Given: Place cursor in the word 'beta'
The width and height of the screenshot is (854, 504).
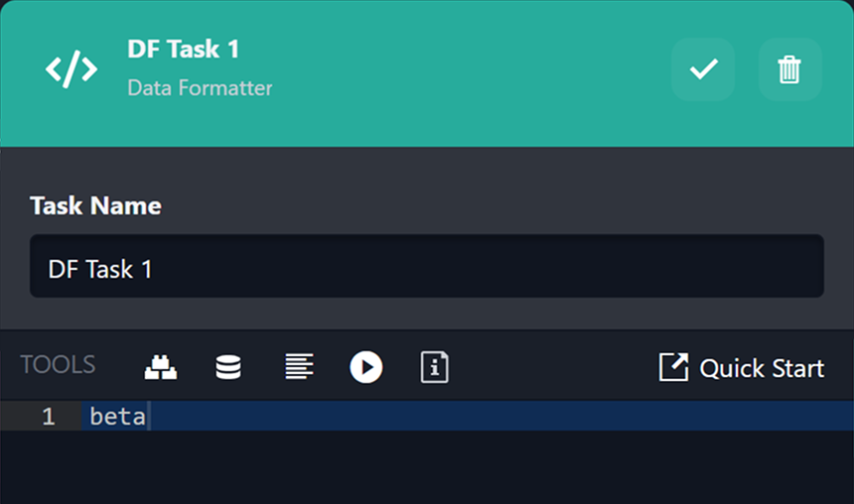Looking at the screenshot, I should click(117, 417).
